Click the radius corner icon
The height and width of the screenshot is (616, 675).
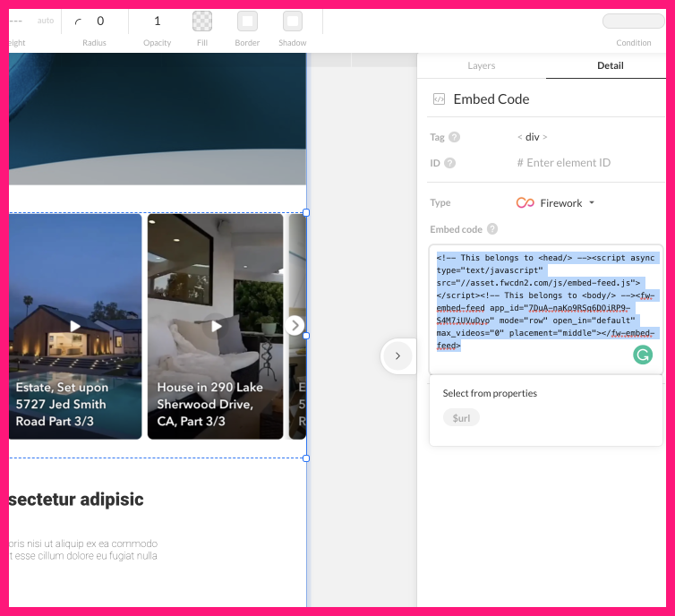(78, 21)
